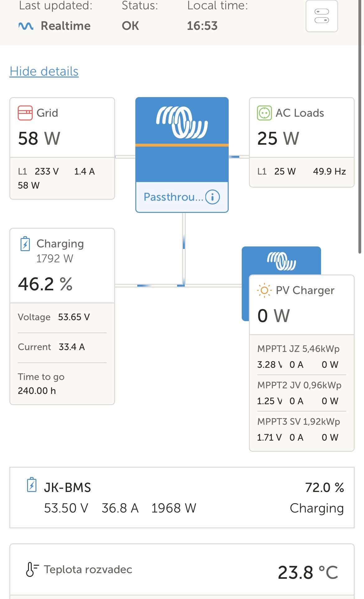Screen dimensions: 364x599
Task: Click the Grid 58 W reading
Action: [39, 138]
